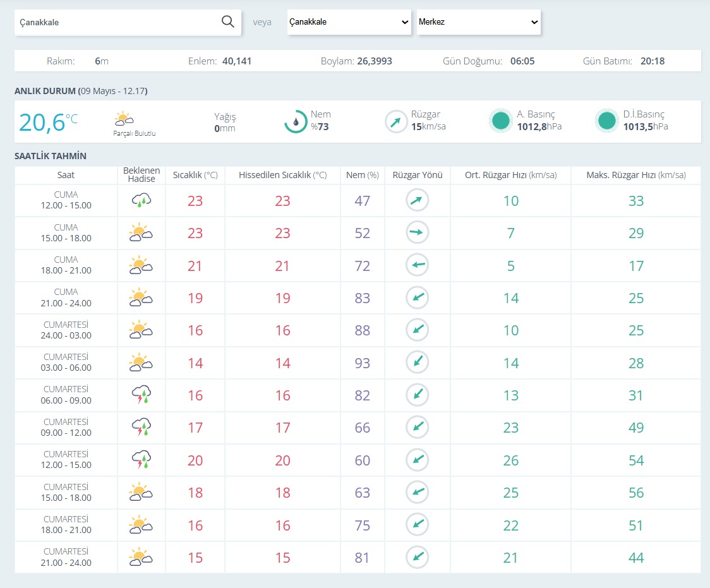Click humidity value 93 cell

pyautogui.click(x=362, y=363)
